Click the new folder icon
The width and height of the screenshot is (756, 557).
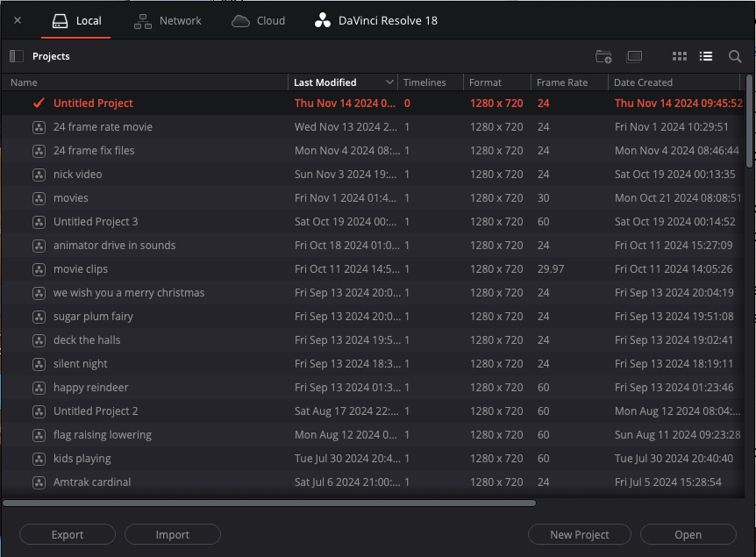pyautogui.click(x=603, y=56)
